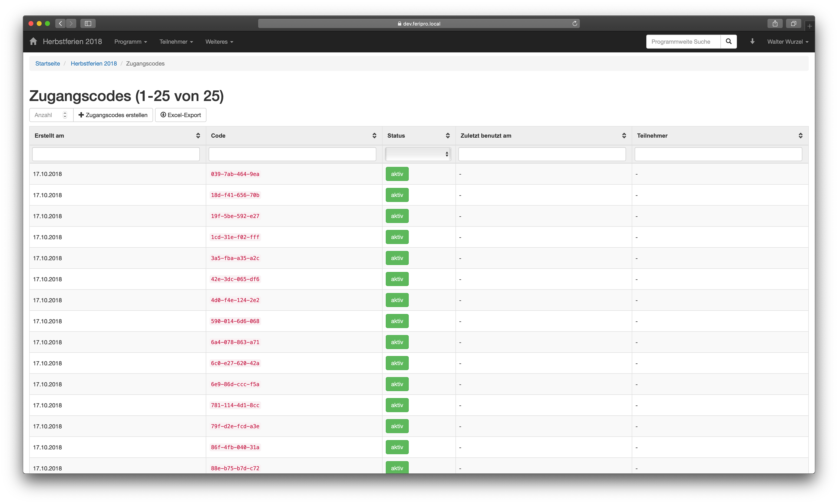Viewport: 838px width, 504px height.
Task: Open the Teilnehmer menu
Action: [x=176, y=41]
